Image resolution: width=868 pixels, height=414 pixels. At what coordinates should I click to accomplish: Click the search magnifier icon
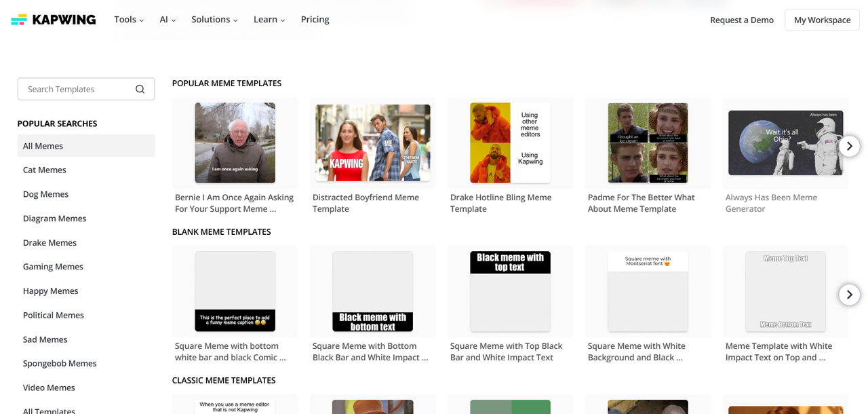pyautogui.click(x=140, y=89)
